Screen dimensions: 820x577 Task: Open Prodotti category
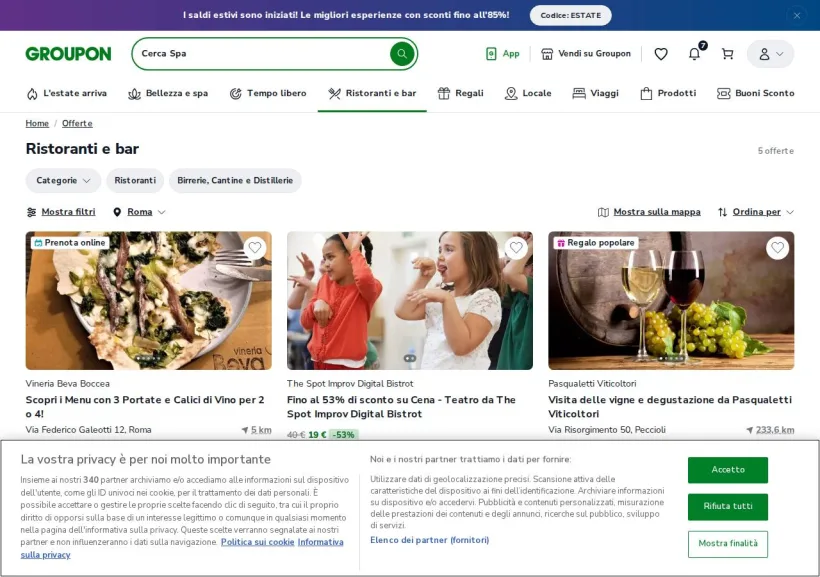tap(668, 93)
